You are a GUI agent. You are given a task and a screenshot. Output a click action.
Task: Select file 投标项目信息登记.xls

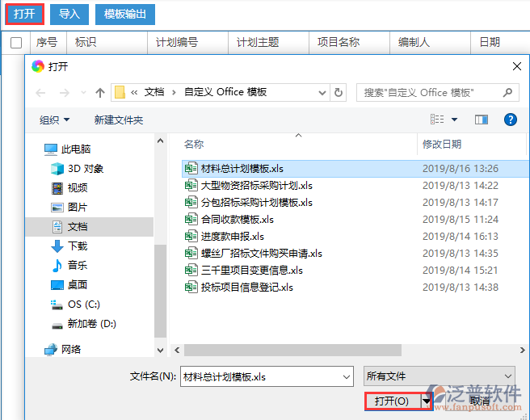(238, 288)
